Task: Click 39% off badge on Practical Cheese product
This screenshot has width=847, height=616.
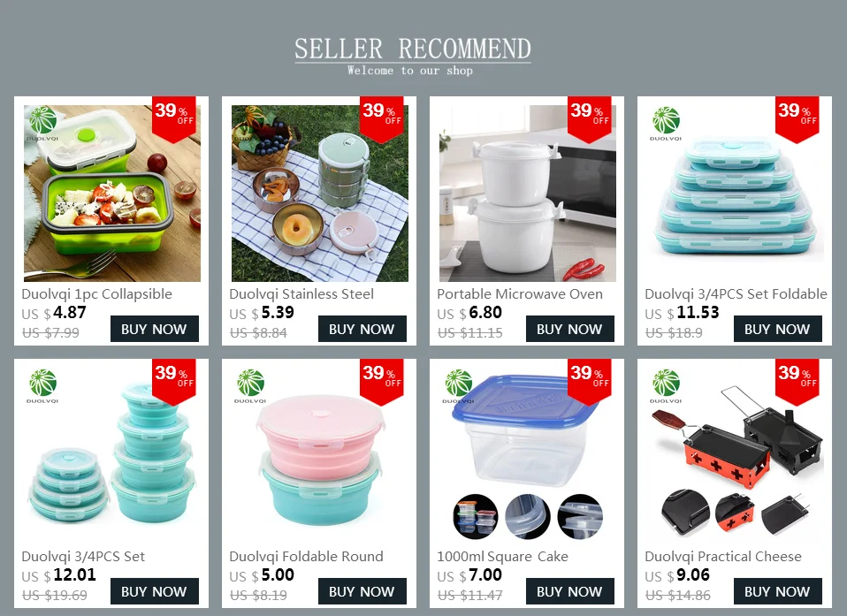Action: point(797,382)
